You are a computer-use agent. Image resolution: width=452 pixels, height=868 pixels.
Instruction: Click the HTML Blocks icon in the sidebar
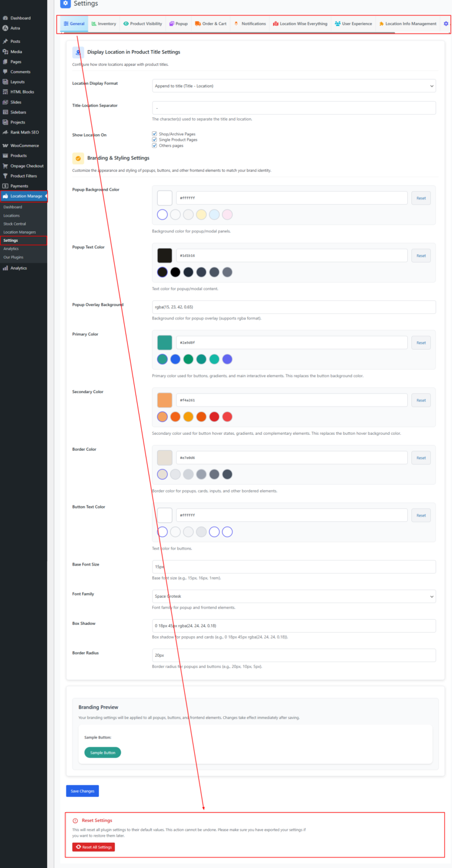point(5,92)
